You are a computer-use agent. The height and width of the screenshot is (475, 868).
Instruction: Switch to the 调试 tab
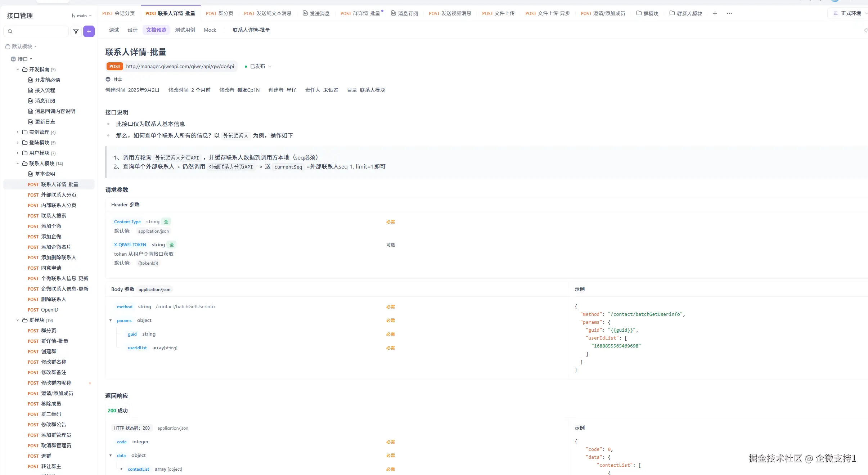tap(114, 30)
